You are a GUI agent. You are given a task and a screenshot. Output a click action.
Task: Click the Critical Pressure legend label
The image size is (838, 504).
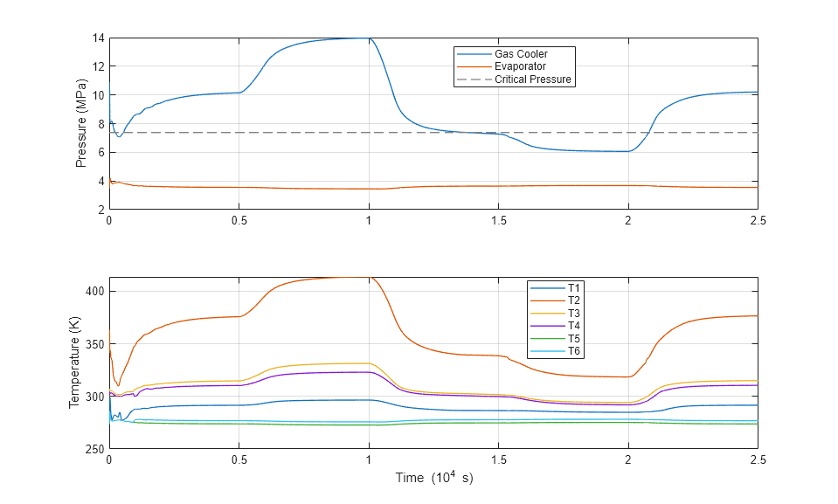coord(532,79)
